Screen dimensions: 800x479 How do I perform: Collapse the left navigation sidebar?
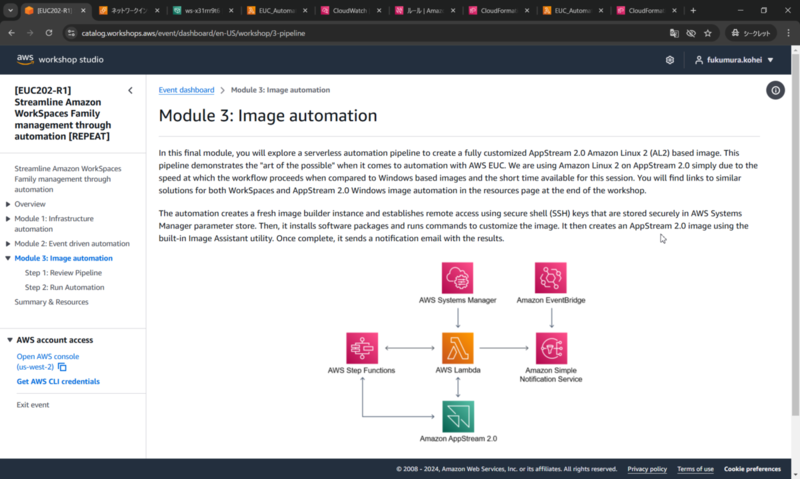[130, 91]
